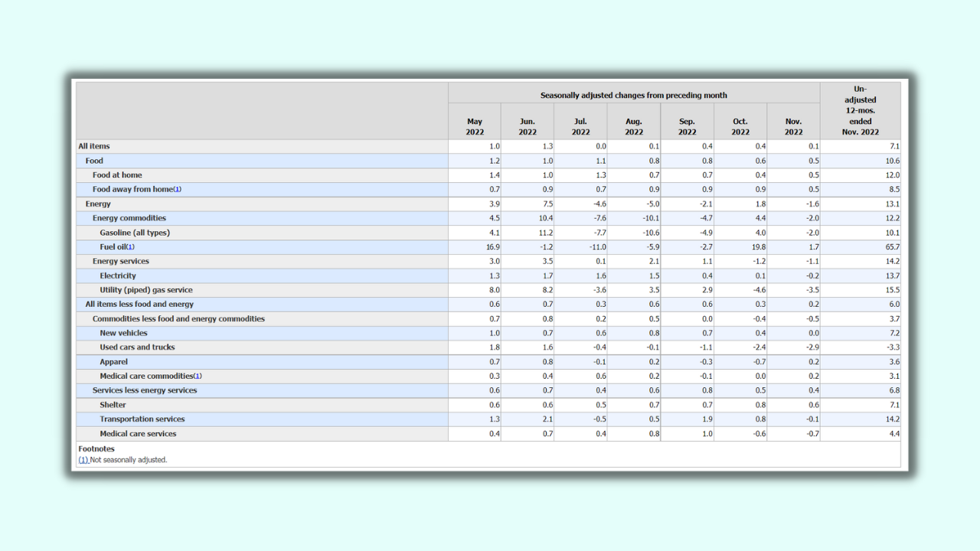
Task: Select the 'Transportation services' row label
Action: click(142, 419)
